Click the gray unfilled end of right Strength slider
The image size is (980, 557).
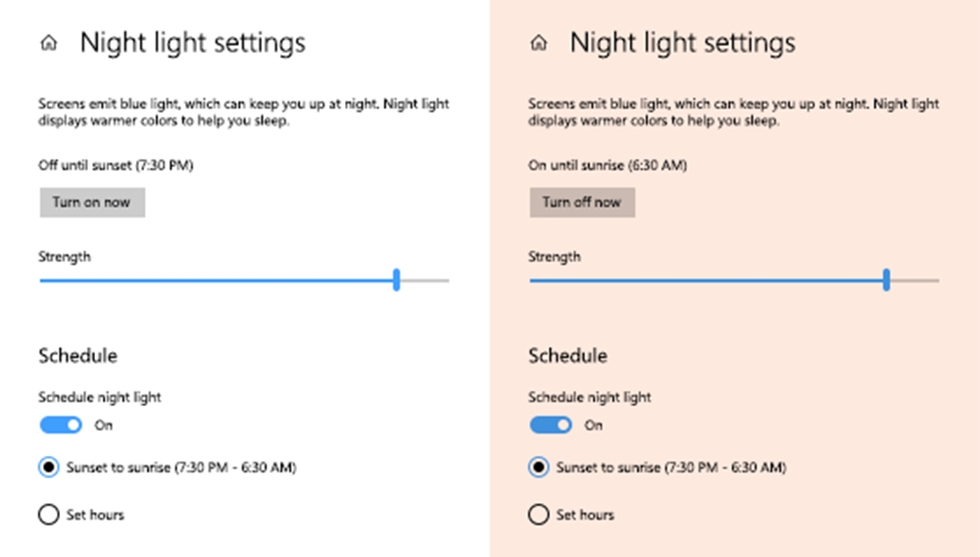pos(915,280)
